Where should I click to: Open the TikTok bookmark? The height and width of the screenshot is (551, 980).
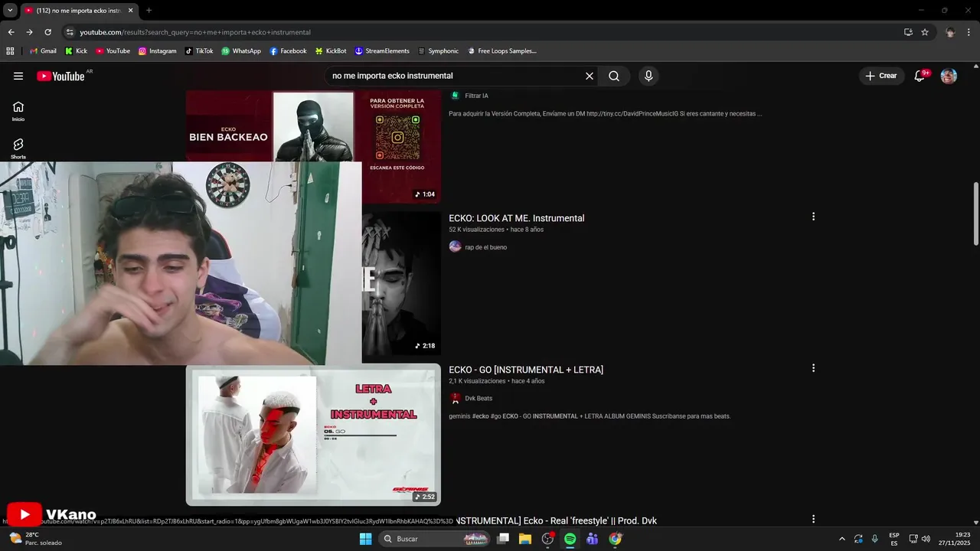click(199, 51)
